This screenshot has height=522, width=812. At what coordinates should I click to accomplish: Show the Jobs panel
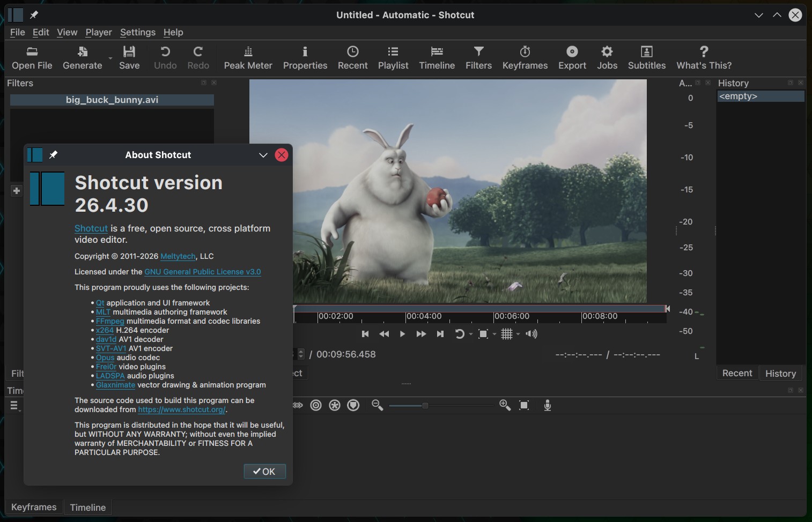tap(607, 57)
